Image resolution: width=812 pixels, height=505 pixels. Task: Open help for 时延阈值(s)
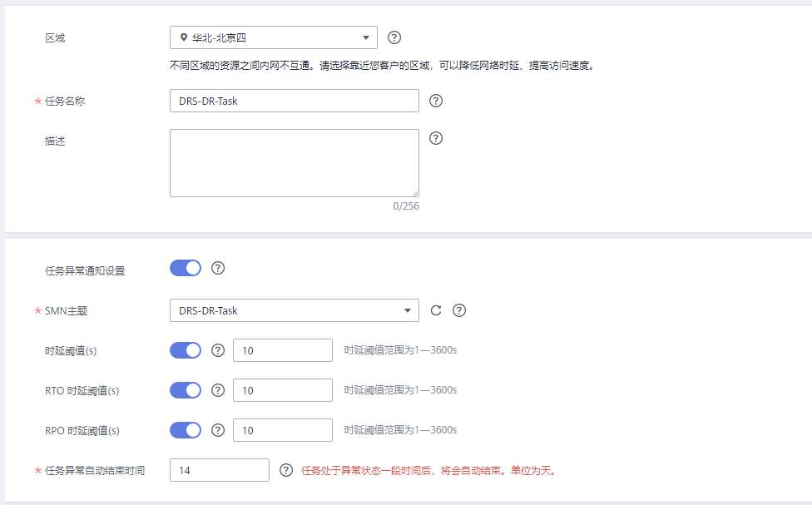[x=218, y=349]
